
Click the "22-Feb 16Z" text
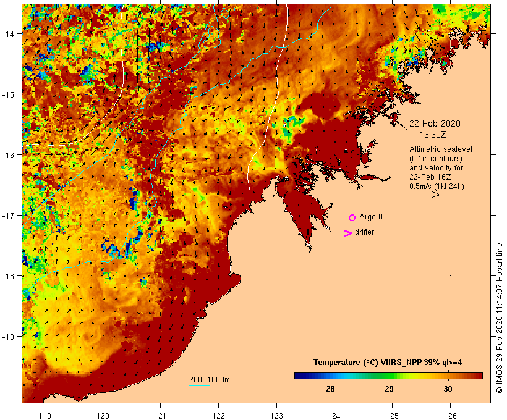430,177
